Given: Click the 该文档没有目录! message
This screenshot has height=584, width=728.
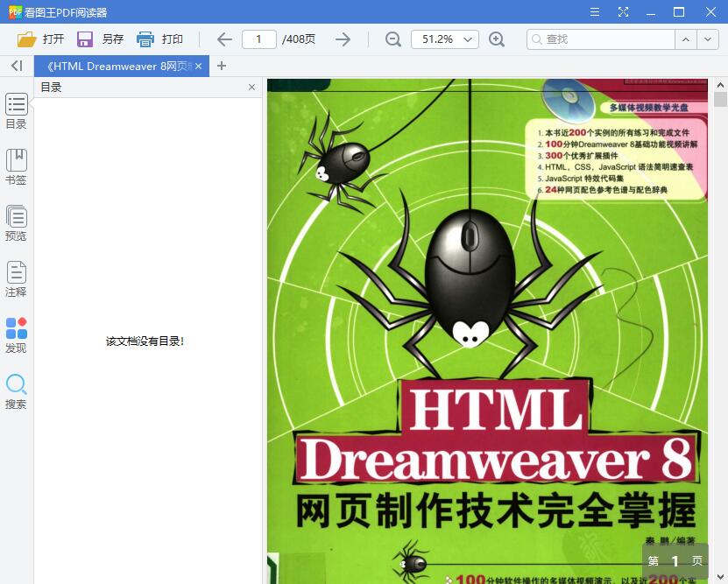Looking at the screenshot, I should tap(145, 341).
